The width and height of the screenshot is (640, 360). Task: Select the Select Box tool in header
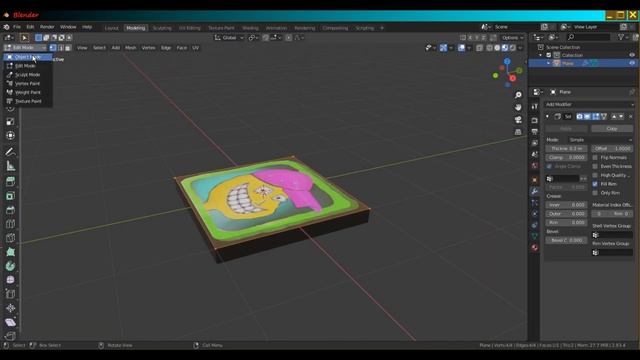(x=24, y=38)
